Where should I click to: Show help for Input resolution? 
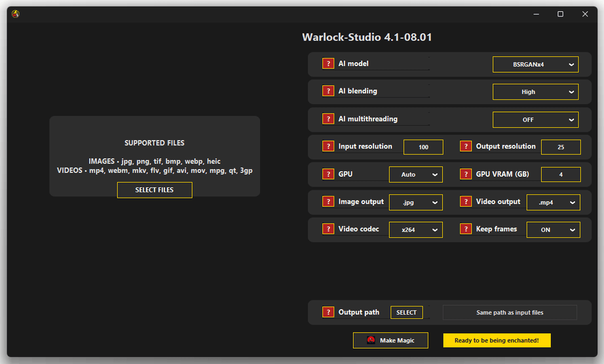click(328, 147)
